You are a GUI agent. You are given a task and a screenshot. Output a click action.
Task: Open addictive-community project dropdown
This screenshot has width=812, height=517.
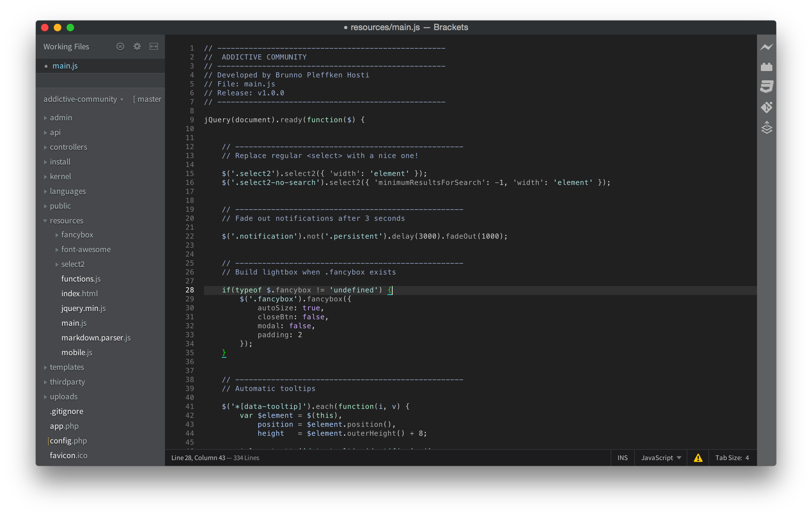click(x=83, y=99)
